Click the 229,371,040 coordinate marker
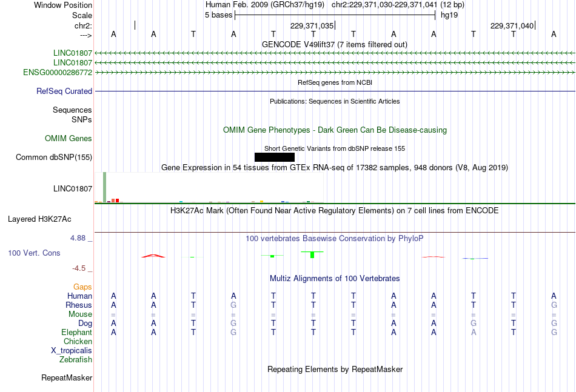 tap(512, 25)
